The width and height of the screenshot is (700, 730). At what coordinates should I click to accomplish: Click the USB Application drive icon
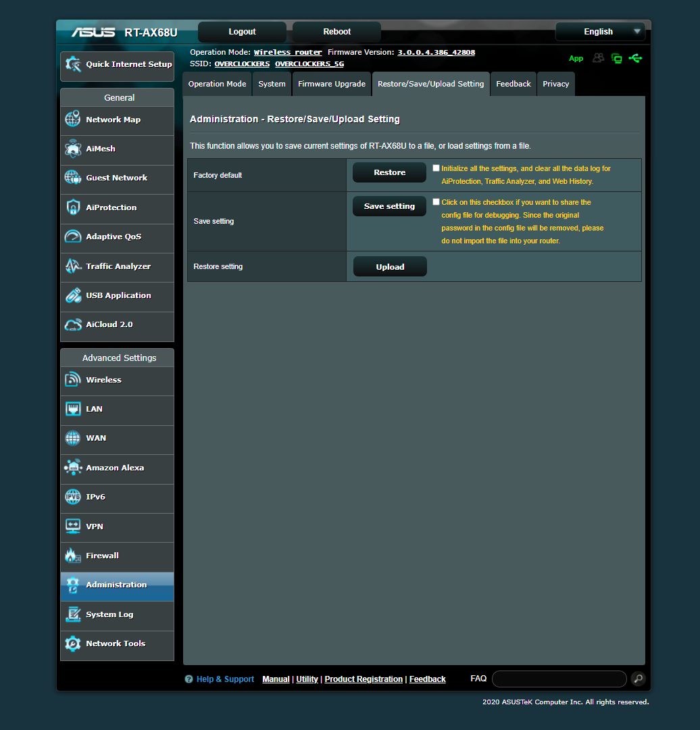point(73,295)
